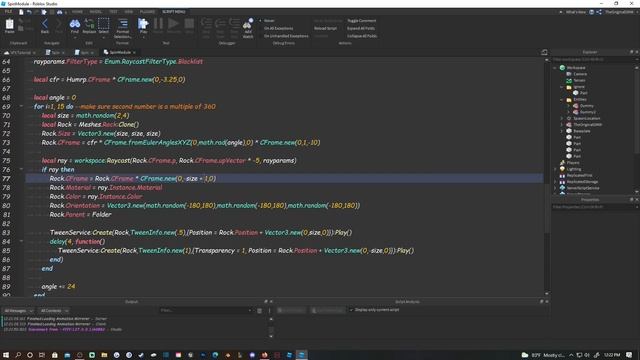Click the clock in the system tray
The image size is (640, 360).
612,355
